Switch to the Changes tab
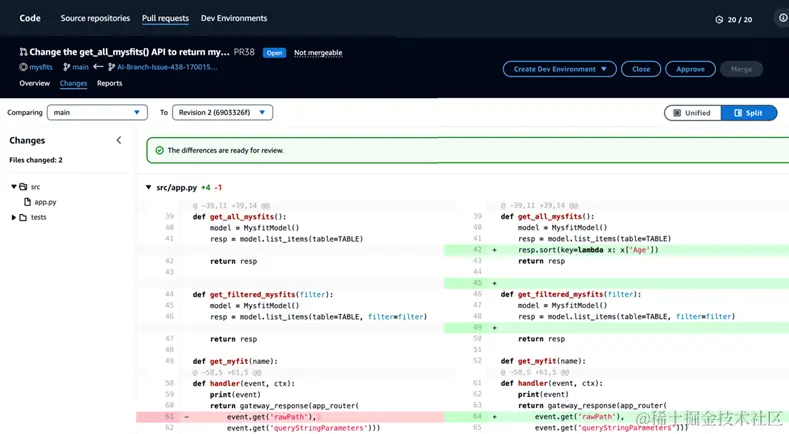Image resolution: width=789 pixels, height=434 pixels. pyautogui.click(x=73, y=83)
